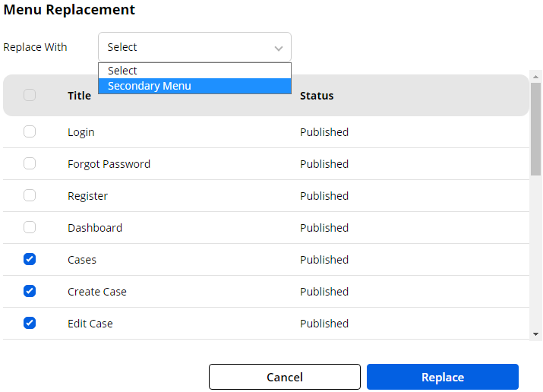Screen dimensions: 543x392
Task: Deselect the Create Case checkbox
Action: 30,291
